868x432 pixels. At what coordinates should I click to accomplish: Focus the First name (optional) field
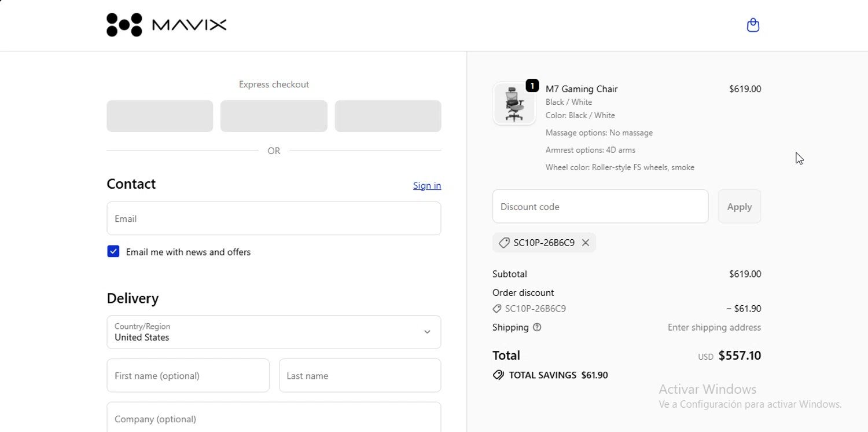(188, 375)
